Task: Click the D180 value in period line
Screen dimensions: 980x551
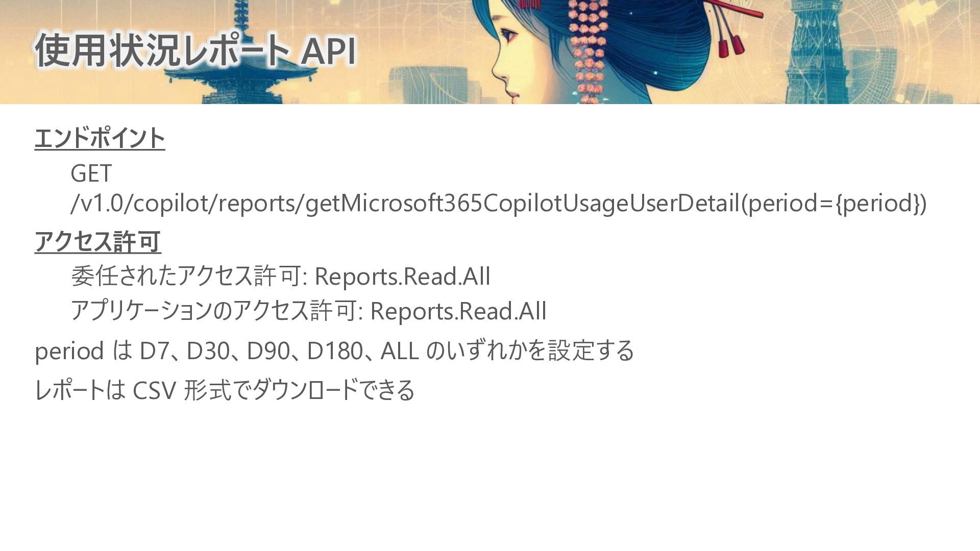Action: [335, 351]
